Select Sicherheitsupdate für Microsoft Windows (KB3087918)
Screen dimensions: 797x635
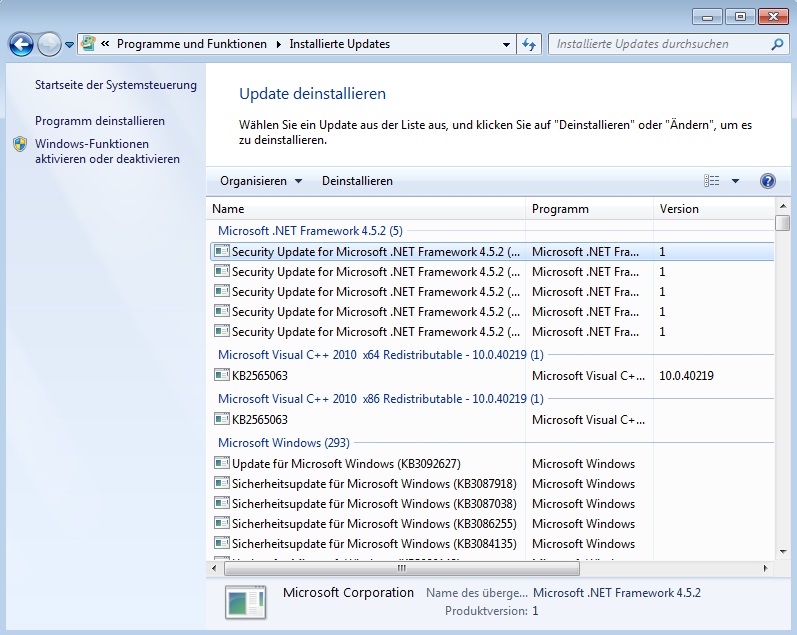(x=374, y=483)
